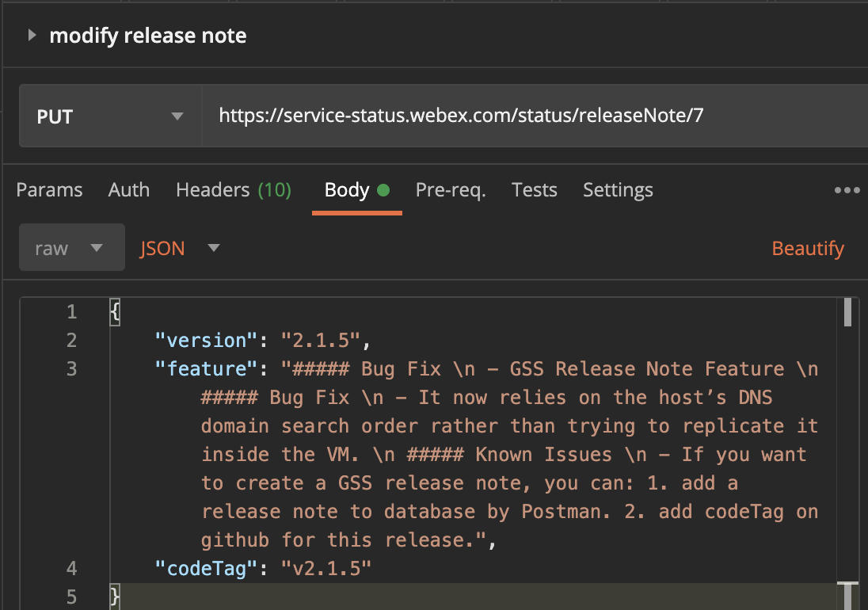
Task: Open the Pre-req. tab
Action: point(451,190)
